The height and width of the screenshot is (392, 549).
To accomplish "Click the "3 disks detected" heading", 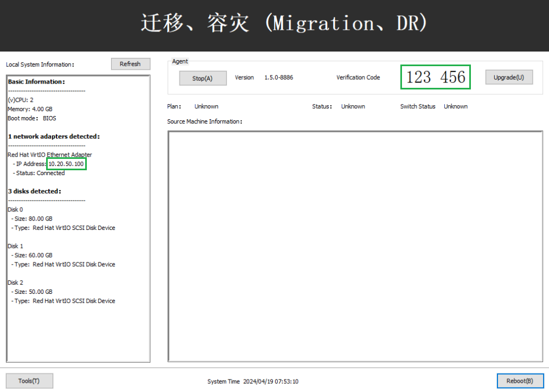I will click(34, 191).
